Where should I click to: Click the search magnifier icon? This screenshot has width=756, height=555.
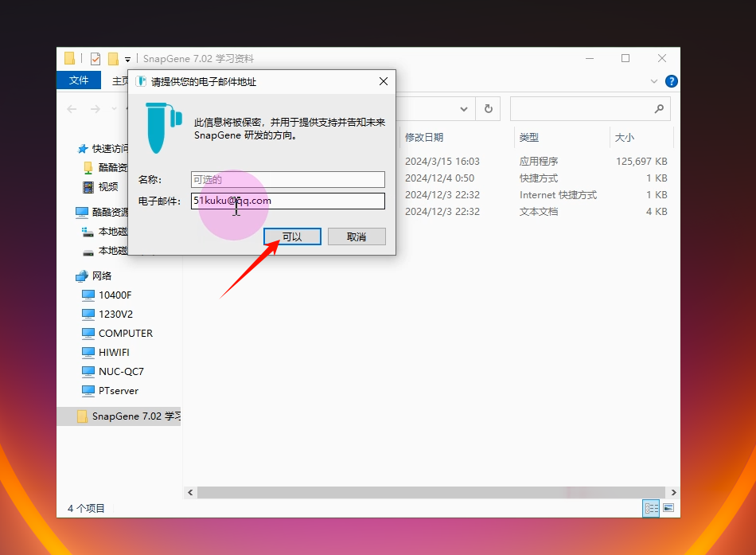[x=659, y=109]
